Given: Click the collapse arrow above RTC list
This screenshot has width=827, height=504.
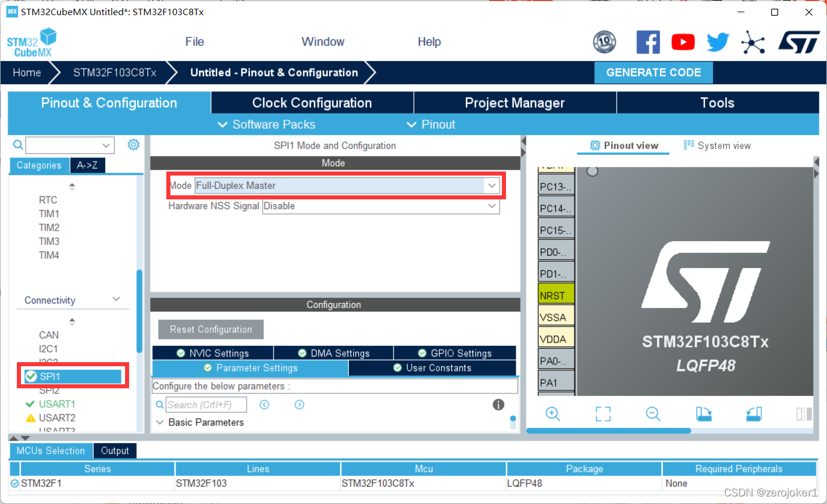Looking at the screenshot, I should (72, 187).
